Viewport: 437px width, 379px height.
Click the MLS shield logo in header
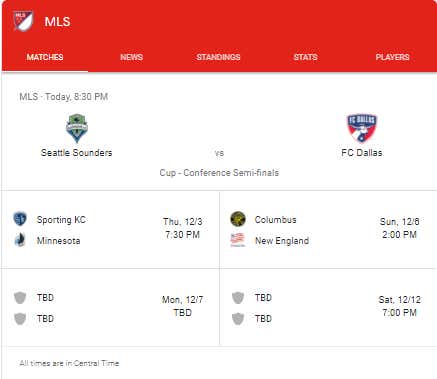point(23,21)
